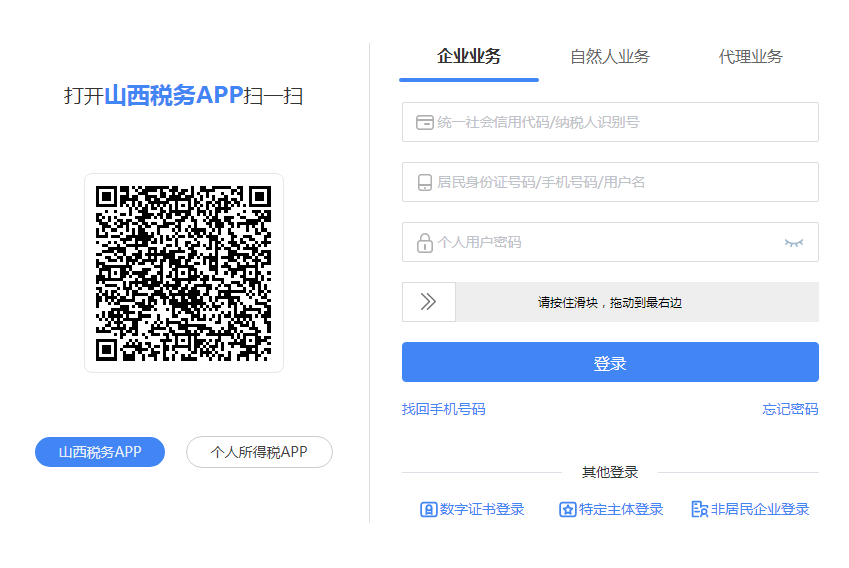Click the blue 登录 button

610,362
